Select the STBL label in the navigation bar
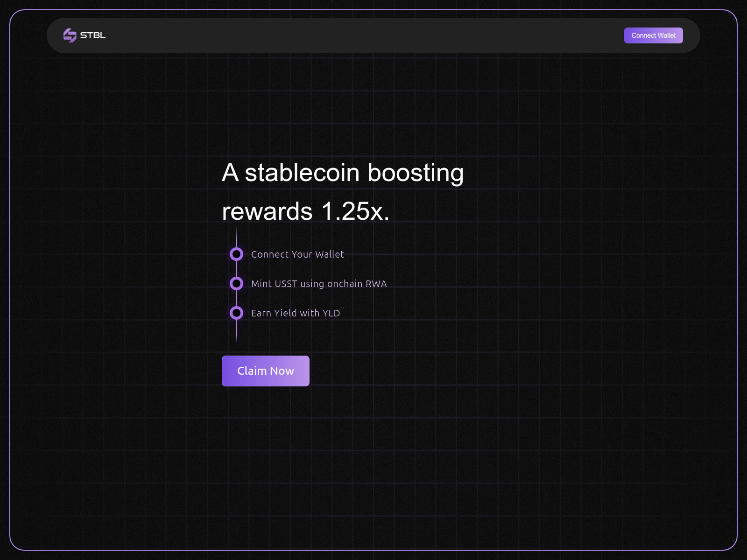 tap(92, 35)
